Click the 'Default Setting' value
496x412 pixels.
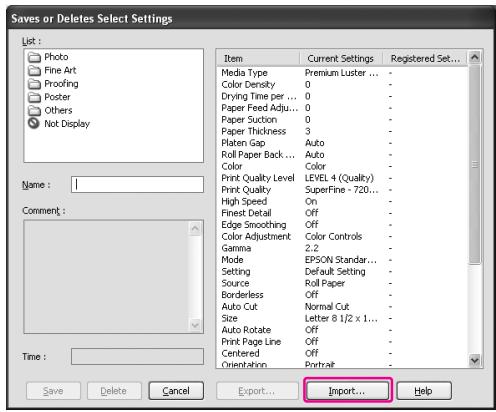[335, 271]
